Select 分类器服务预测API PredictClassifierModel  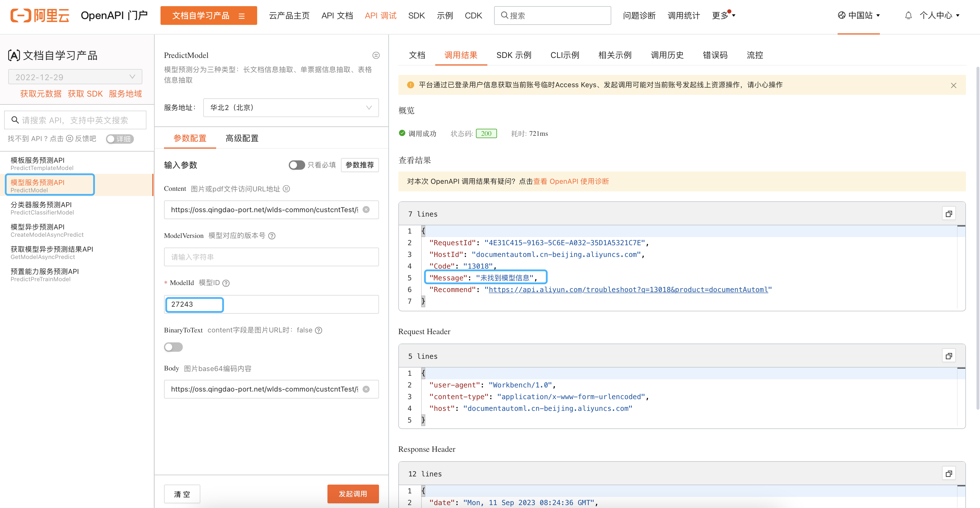(x=76, y=208)
